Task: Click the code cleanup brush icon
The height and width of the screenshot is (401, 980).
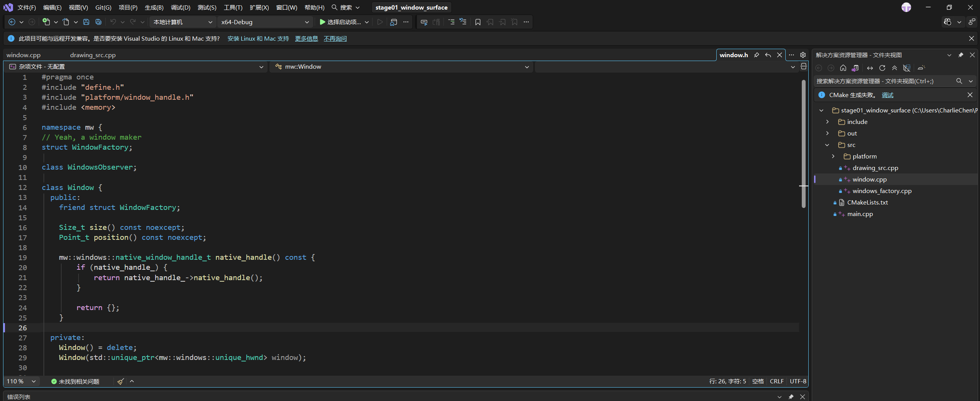Action: pos(121,381)
